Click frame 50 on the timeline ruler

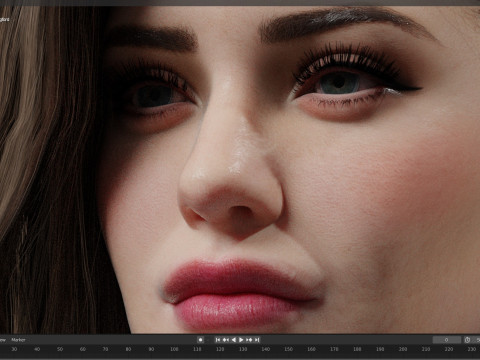[60, 349]
